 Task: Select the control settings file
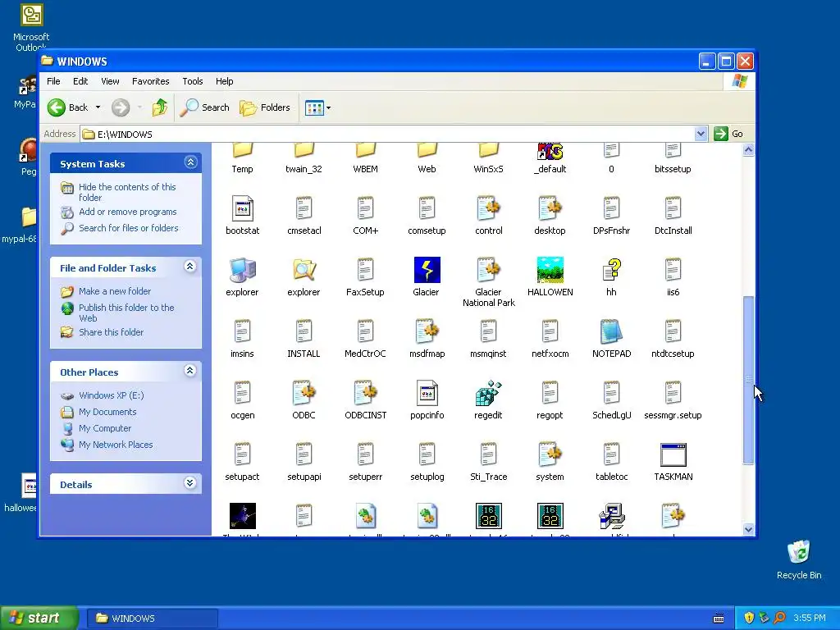pos(488,208)
